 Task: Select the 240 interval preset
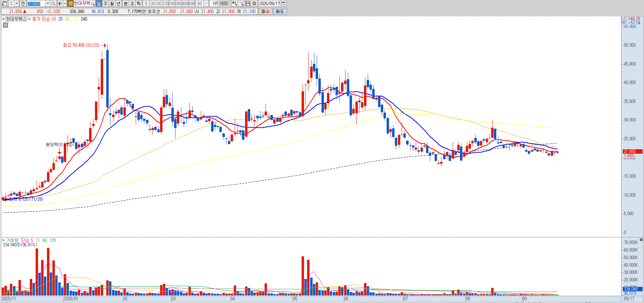pyautogui.click(x=172, y=3)
